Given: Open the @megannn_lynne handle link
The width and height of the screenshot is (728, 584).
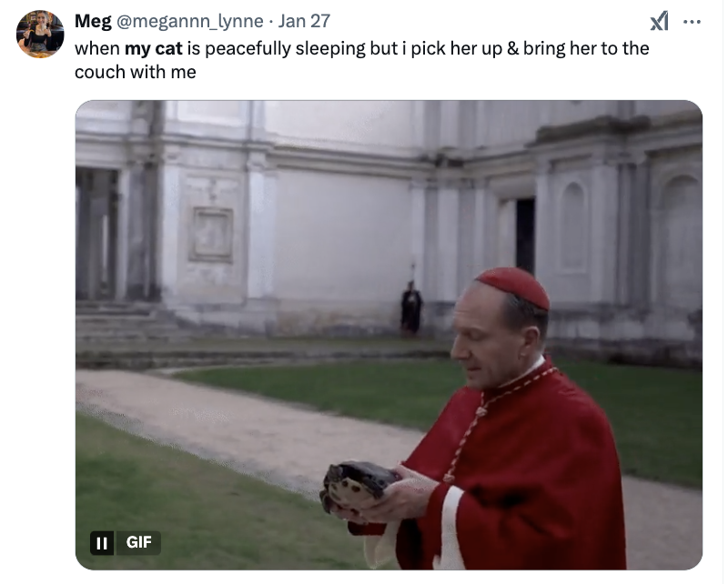Looking at the screenshot, I should pyautogui.click(x=189, y=21).
